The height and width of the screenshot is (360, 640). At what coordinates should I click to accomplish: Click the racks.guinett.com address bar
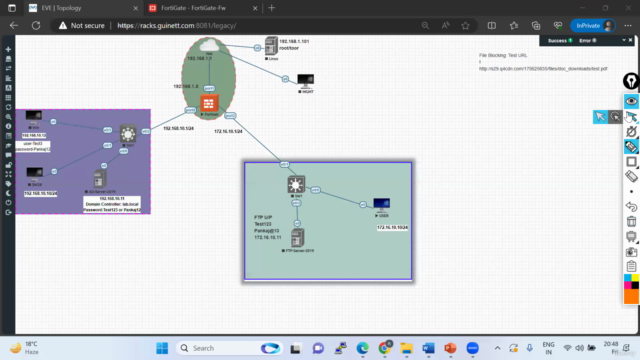[x=177, y=25]
